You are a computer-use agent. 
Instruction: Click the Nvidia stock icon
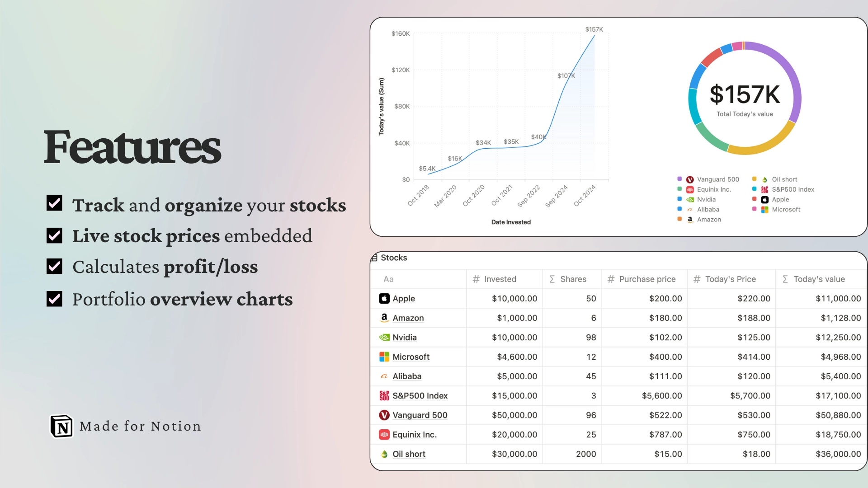(x=384, y=337)
